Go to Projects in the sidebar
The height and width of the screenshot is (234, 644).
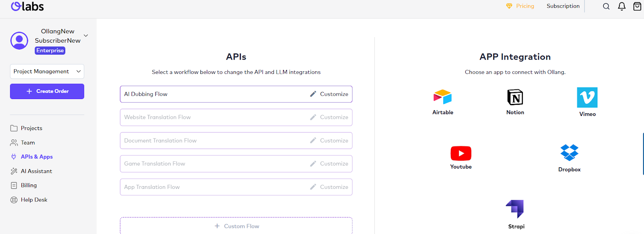pyautogui.click(x=31, y=128)
